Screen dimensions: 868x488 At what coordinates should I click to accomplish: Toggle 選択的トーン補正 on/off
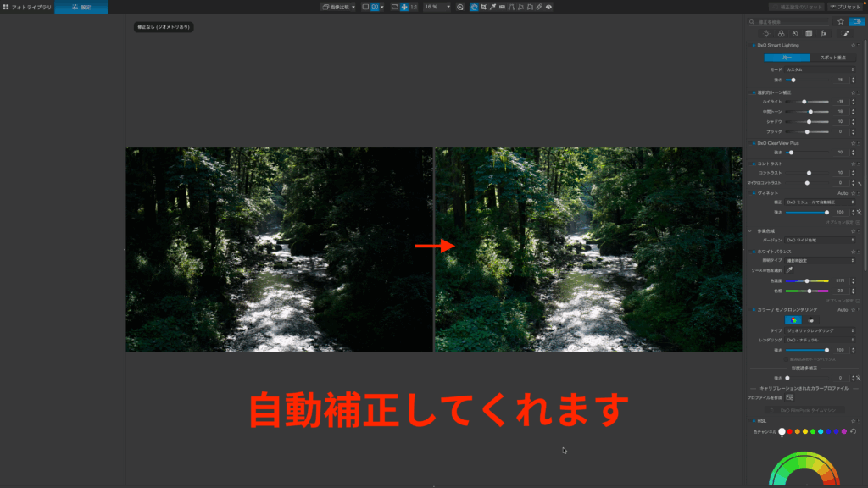[x=754, y=92]
